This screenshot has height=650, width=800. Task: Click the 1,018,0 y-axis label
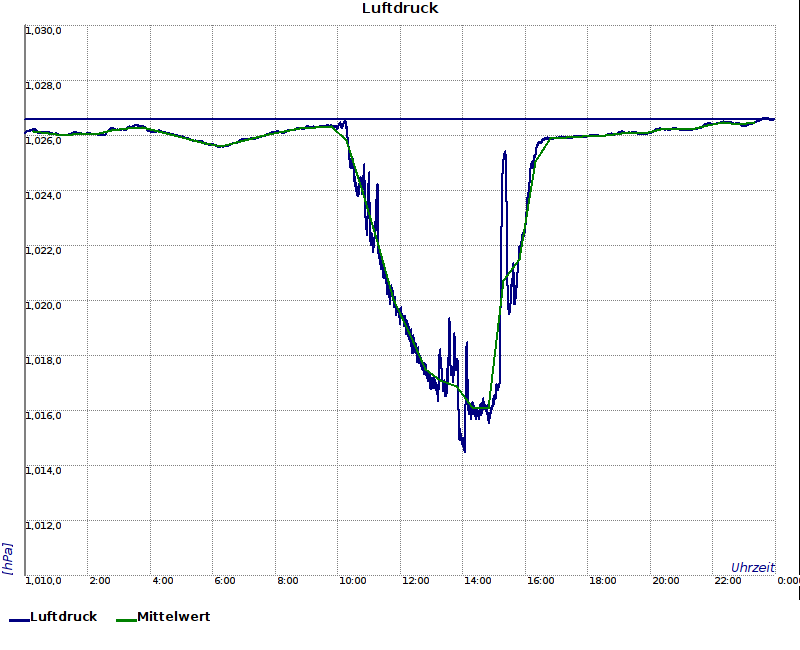point(43,361)
